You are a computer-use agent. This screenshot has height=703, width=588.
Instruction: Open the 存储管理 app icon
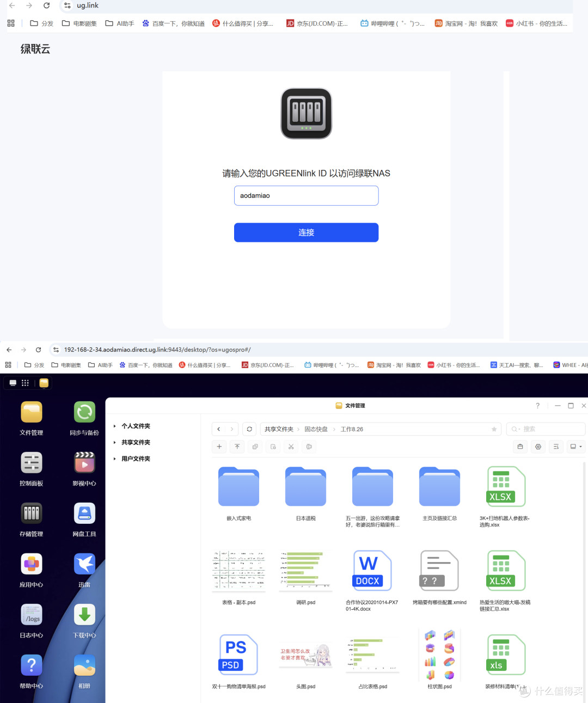32,514
